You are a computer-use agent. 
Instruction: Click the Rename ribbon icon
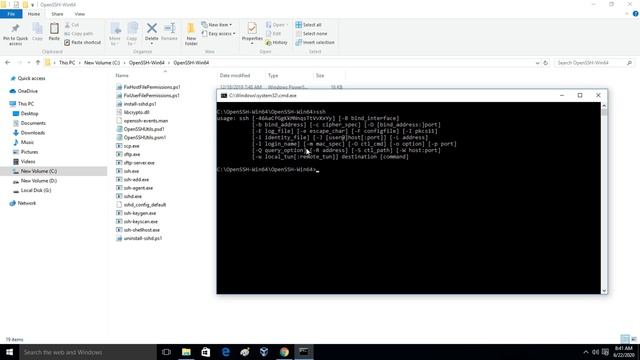pos(169,32)
